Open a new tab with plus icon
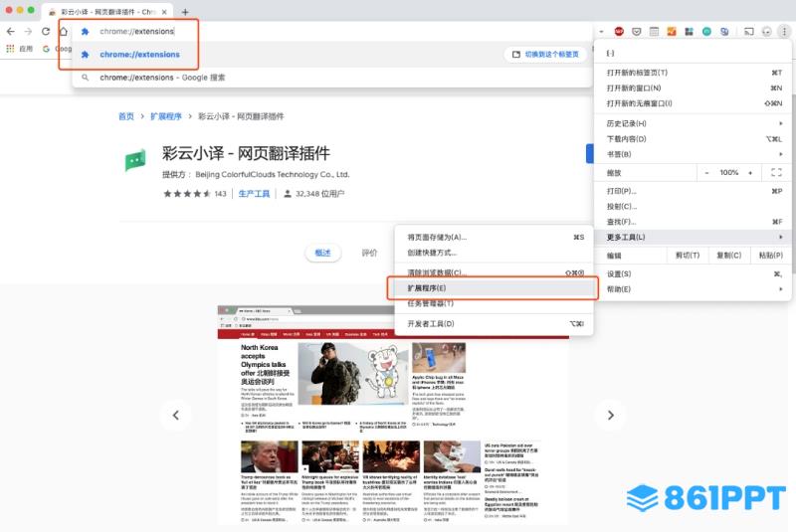The height and width of the screenshot is (532, 796). coord(185,12)
